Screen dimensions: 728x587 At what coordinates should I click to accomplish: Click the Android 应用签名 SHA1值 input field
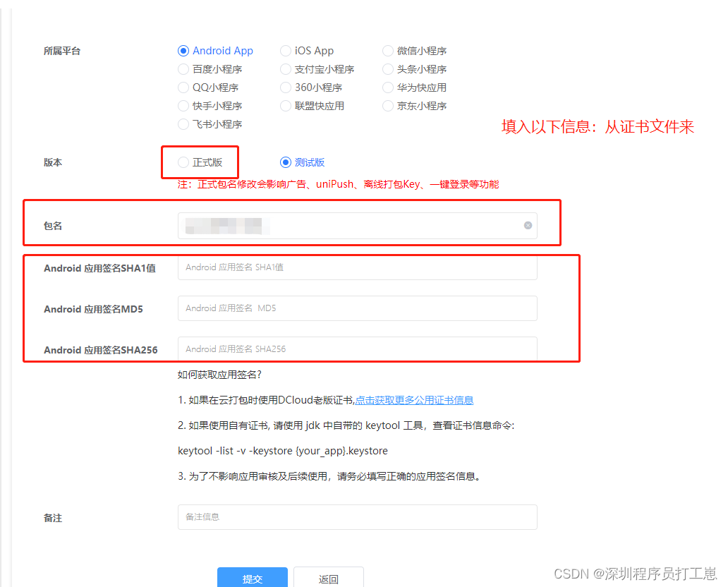(x=358, y=267)
